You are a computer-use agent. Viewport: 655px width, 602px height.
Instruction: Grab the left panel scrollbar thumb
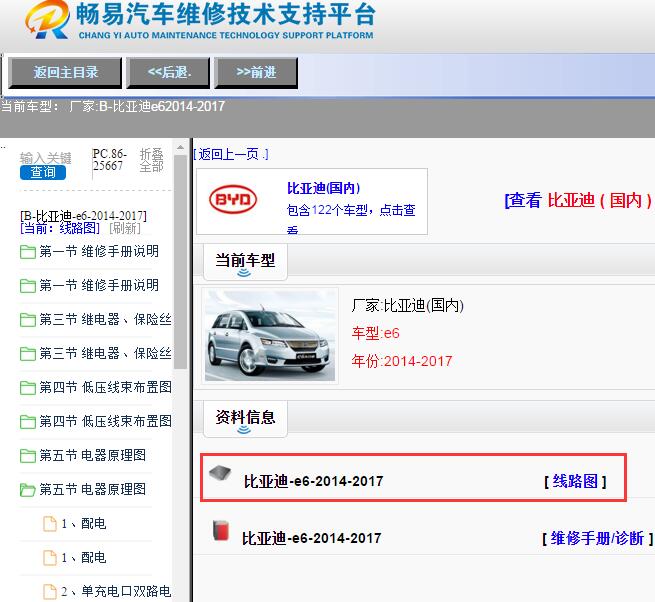tap(180, 262)
